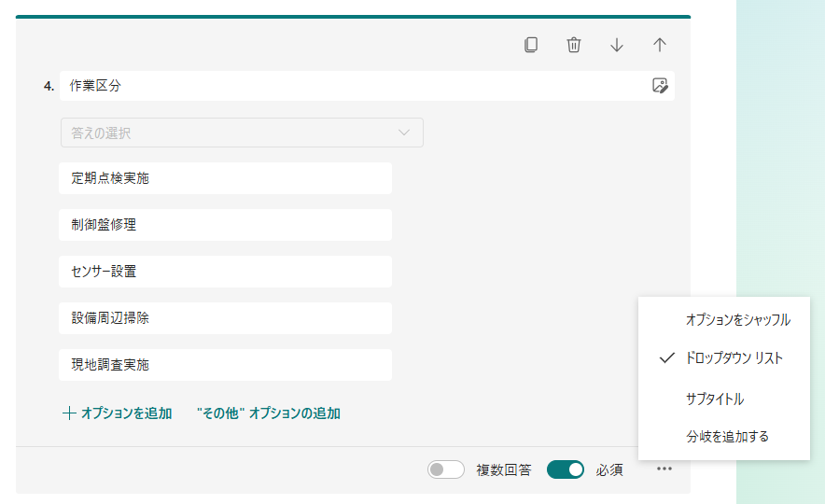The width and height of the screenshot is (825, 504).
Task: Insert media using the image icon
Action: click(660, 85)
